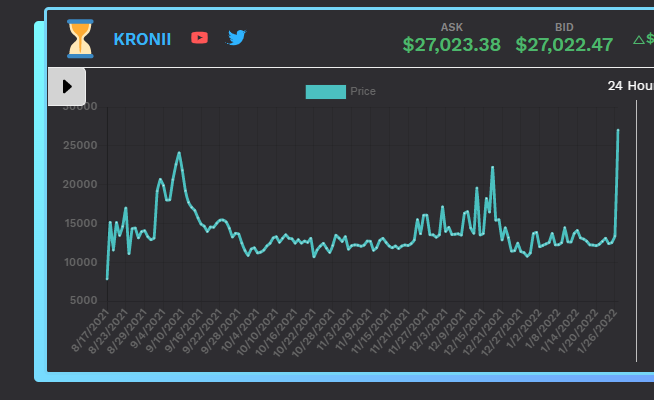Screen dimensions: 654x400
Task: Click the ASK price $27,023.38
Action: click(451, 45)
